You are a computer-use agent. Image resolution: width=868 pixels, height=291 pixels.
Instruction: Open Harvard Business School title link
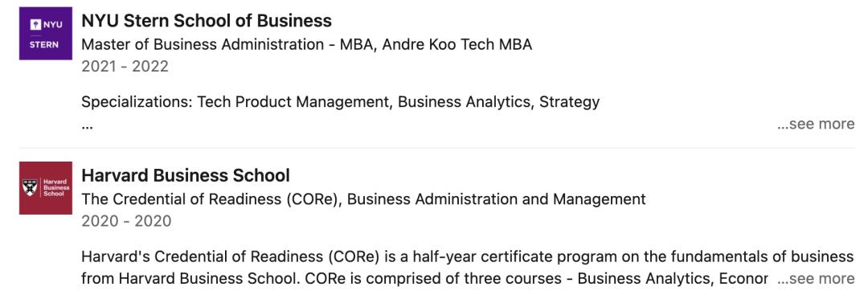(186, 175)
